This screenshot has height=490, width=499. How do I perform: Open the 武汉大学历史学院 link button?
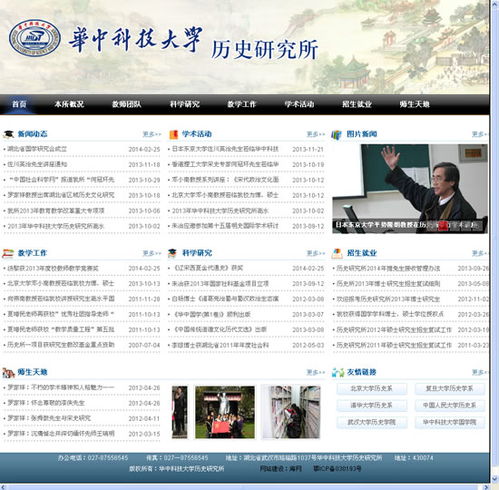click(x=371, y=422)
